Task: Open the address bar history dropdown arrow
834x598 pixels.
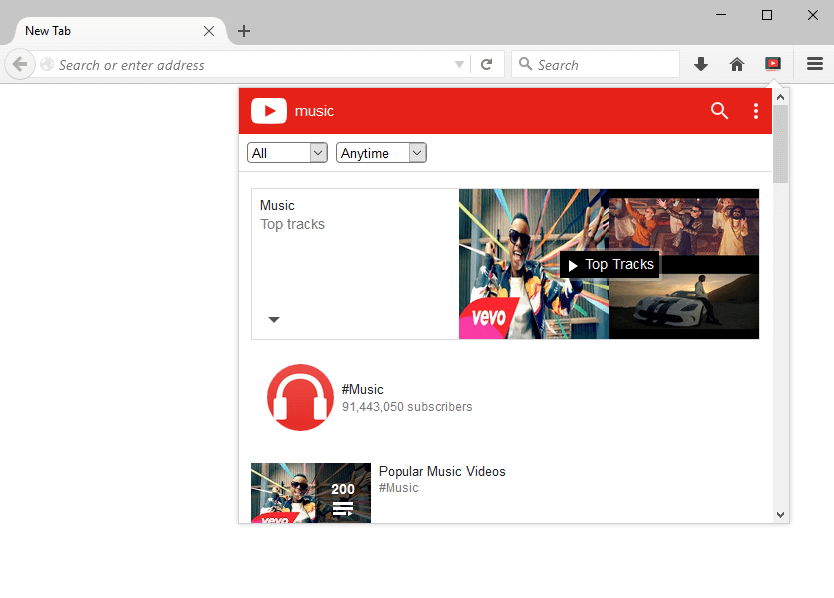Action: [460, 64]
